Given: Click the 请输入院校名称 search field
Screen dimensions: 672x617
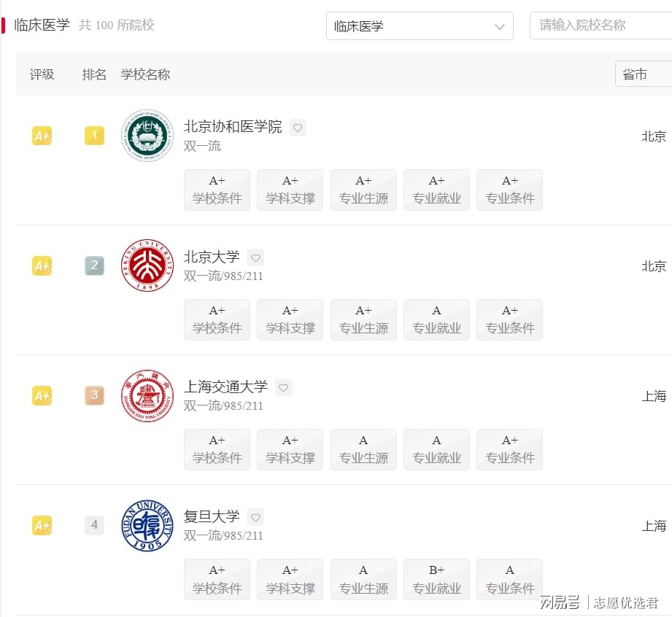Looking at the screenshot, I should coord(600,26).
